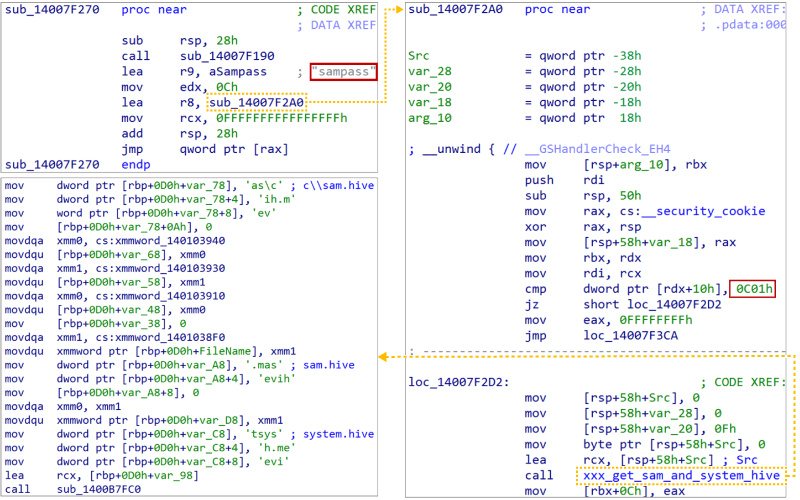Click the push rdi instruction
The image size is (800, 500).
[x=564, y=180]
